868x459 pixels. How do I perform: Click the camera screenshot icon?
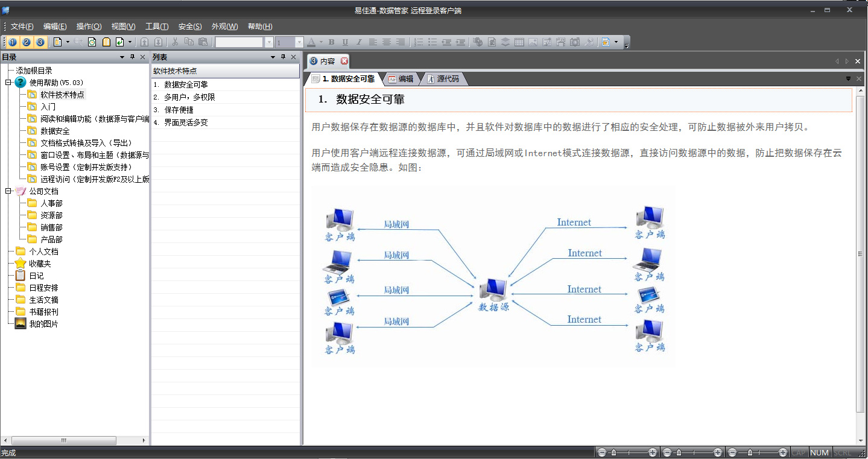tap(574, 42)
